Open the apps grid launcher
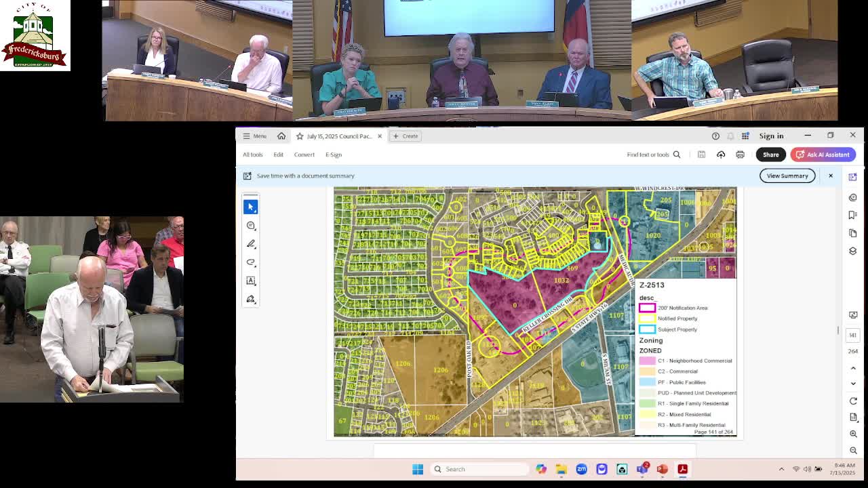 pos(745,136)
